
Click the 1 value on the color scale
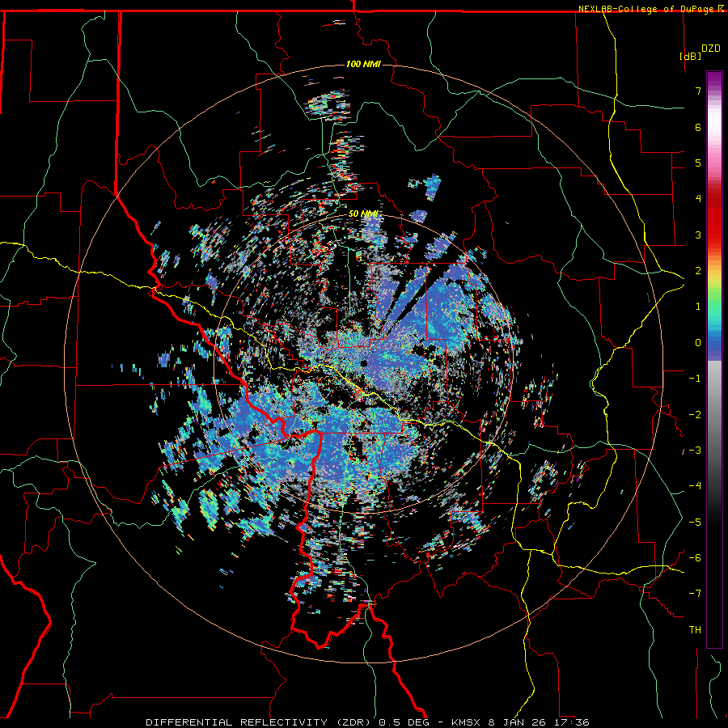[x=698, y=307]
